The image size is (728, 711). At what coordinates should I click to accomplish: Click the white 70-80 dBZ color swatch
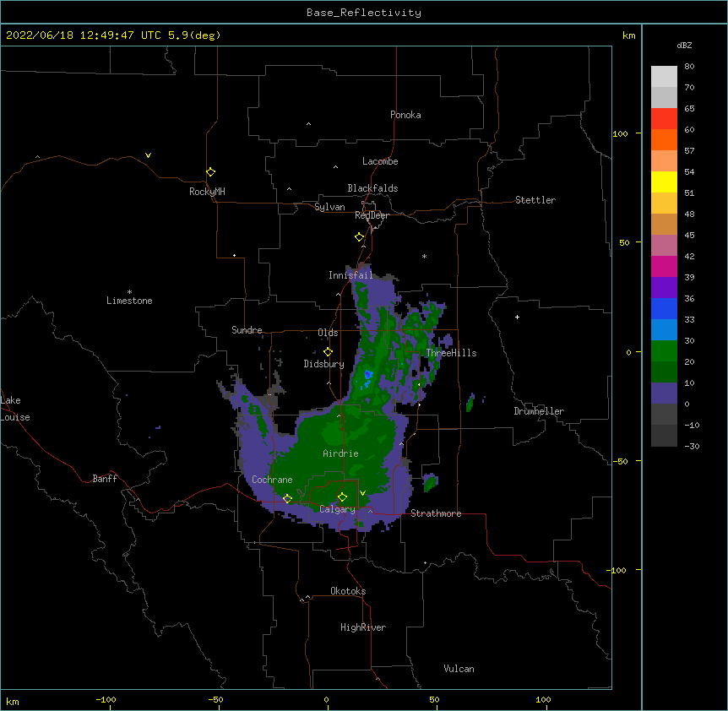[664, 77]
